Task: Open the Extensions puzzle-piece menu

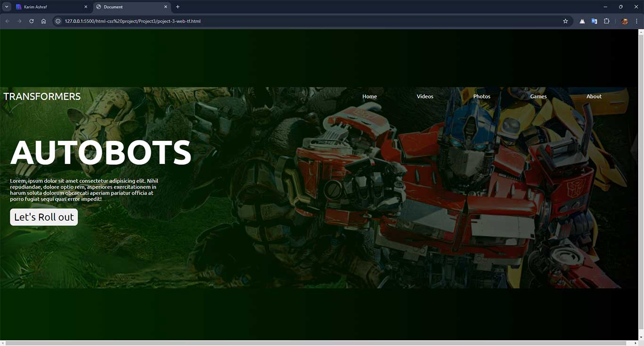Action: tap(607, 21)
